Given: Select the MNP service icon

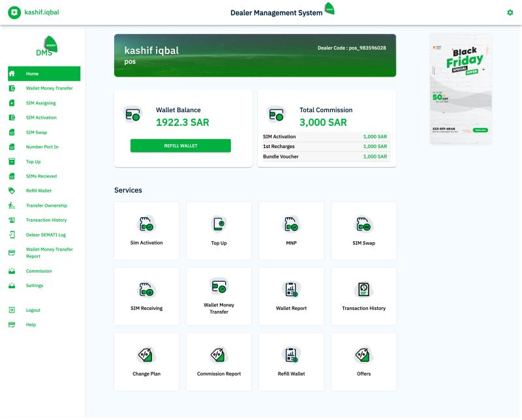Looking at the screenshot, I should pyautogui.click(x=291, y=224).
